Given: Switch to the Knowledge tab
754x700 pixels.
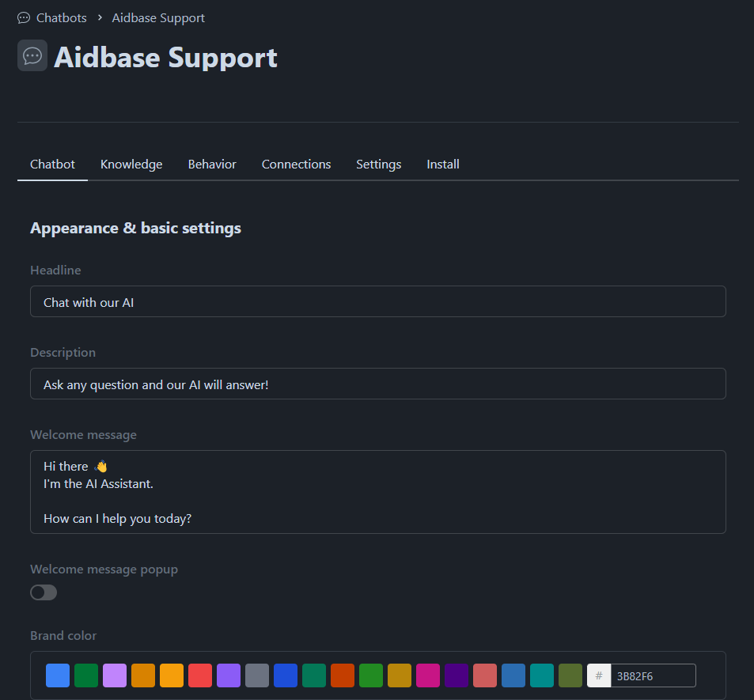Looking at the screenshot, I should coord(131,165).
